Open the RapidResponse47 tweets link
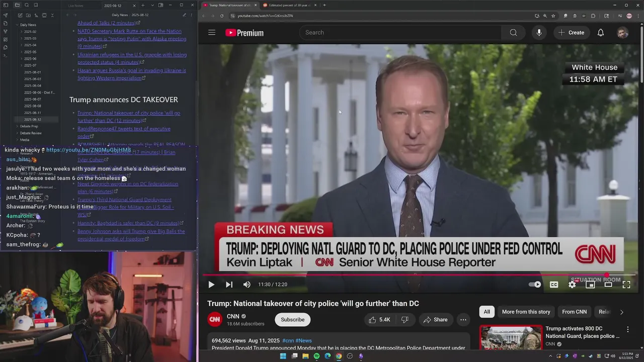The image size is (644, 362). click(124, 132)
